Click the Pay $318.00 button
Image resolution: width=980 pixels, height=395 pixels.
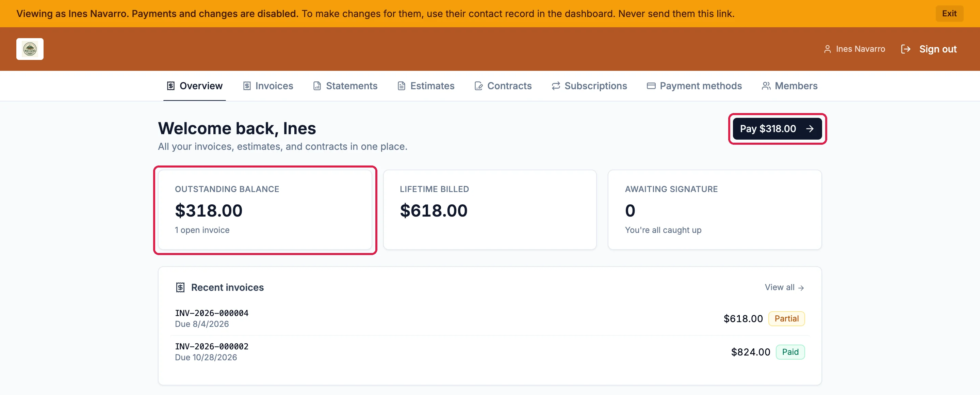point(777,129)
